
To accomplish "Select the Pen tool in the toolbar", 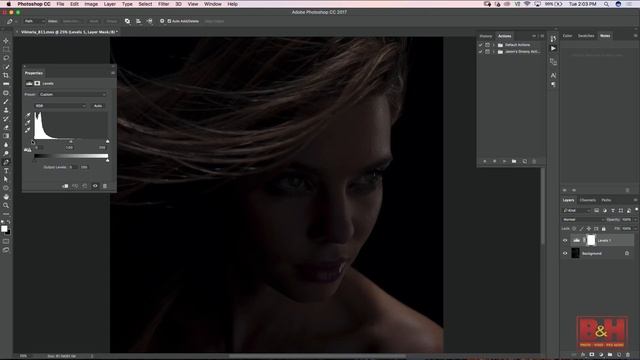I will (x=6, y=162).
